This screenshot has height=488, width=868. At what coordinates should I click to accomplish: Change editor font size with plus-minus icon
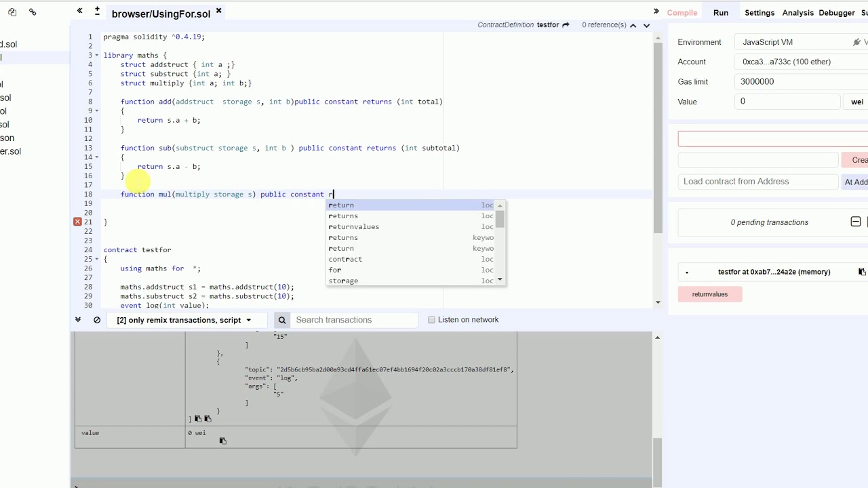click(97, 11)
